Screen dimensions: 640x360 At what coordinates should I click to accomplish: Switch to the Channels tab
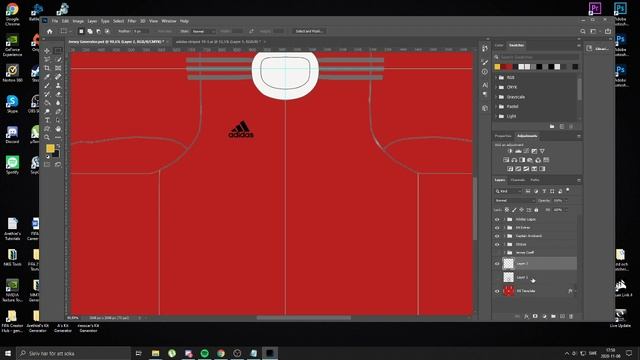tap(518, 180)
